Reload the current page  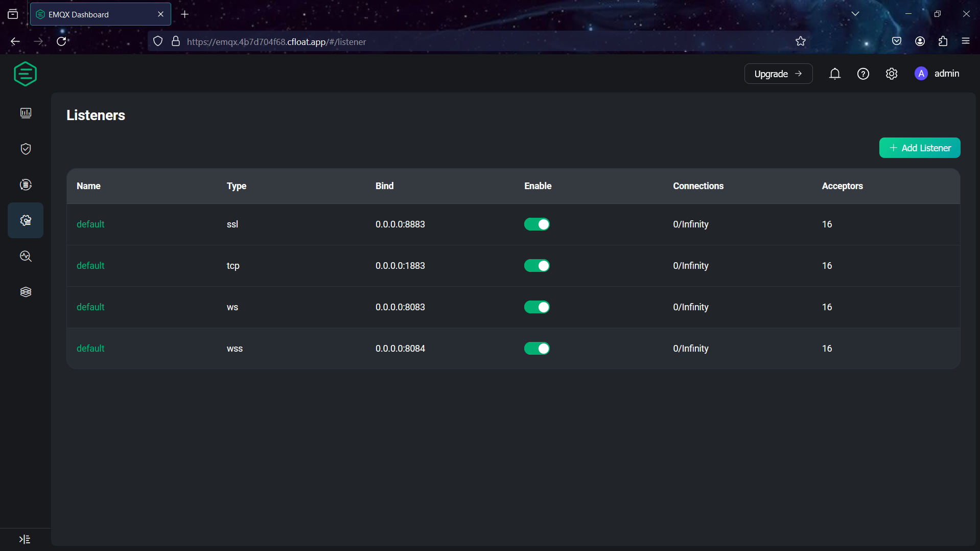pos(62,41)
